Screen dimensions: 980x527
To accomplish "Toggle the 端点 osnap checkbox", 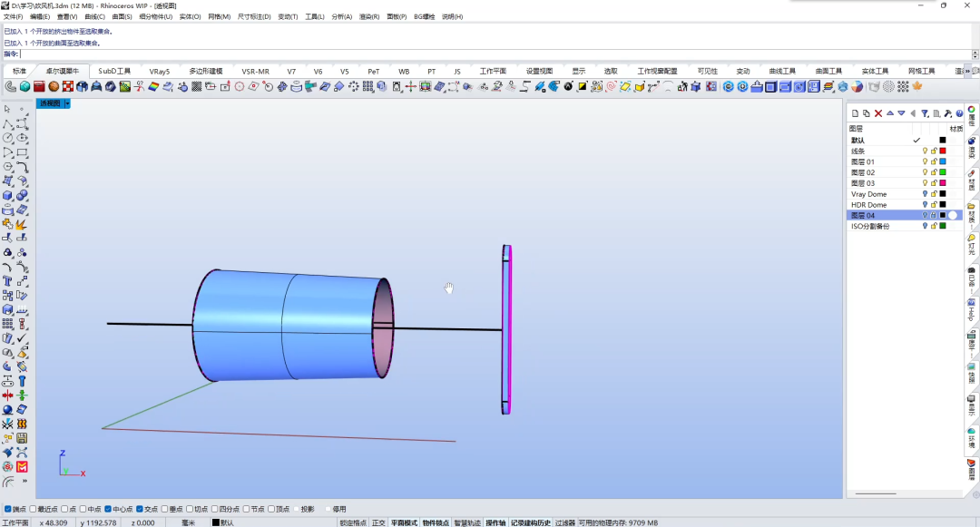I will point(8,509).
